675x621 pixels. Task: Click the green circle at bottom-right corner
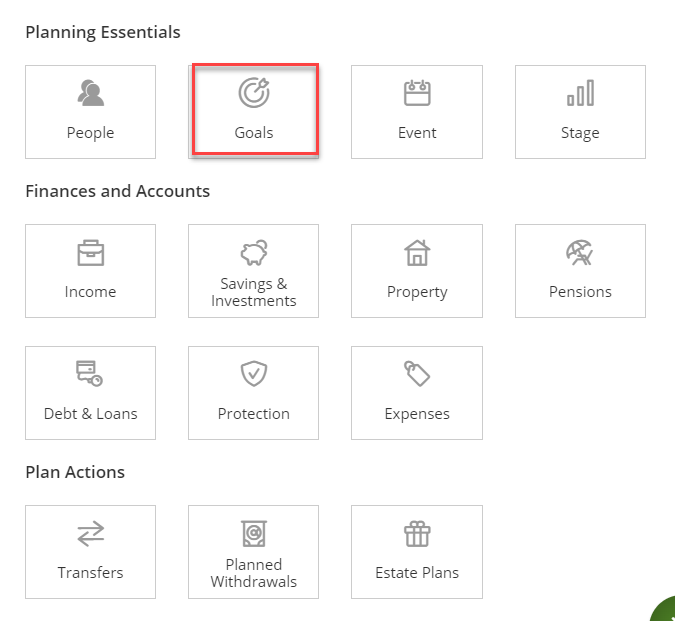coord(665,610)
